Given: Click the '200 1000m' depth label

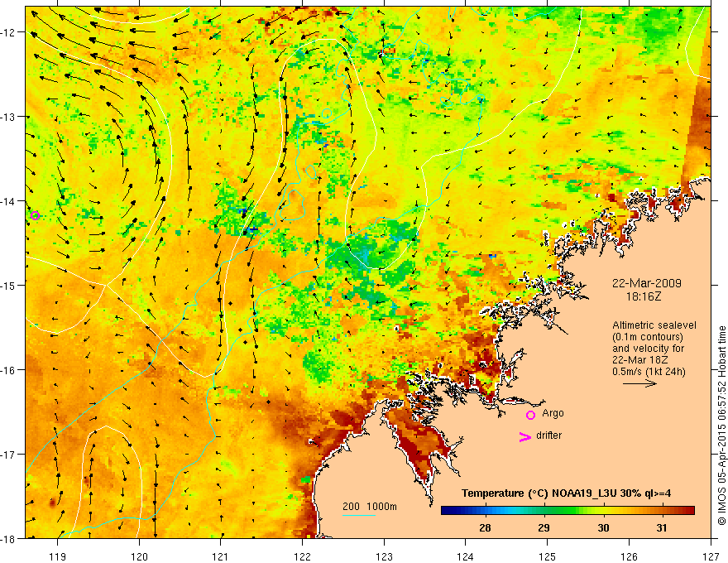Looking at the screenshot, I should coord(370,507).
